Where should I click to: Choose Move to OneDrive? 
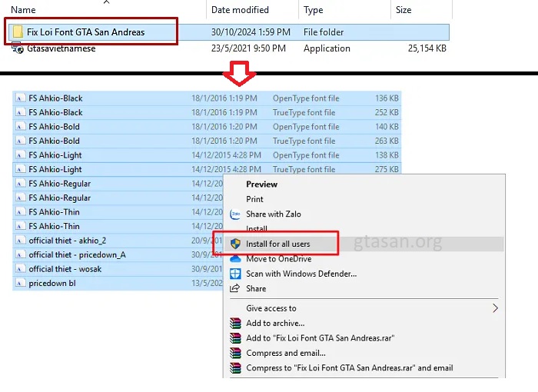pos(278,259)
